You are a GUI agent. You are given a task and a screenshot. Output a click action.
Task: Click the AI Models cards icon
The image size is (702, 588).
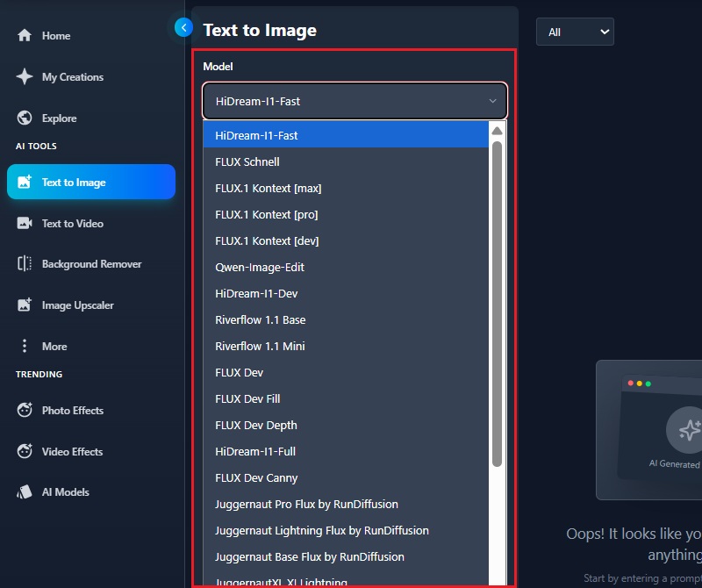click(25, 491)
